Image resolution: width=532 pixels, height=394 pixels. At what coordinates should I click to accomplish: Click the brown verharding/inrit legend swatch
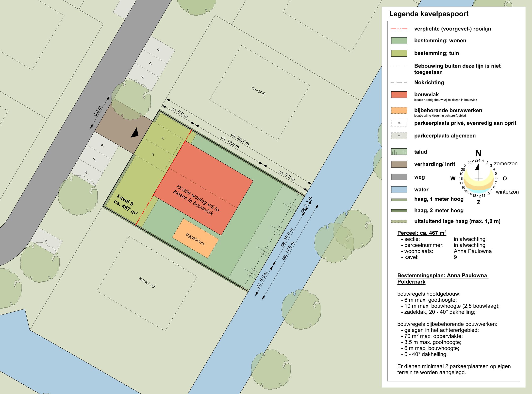(399, 164)
